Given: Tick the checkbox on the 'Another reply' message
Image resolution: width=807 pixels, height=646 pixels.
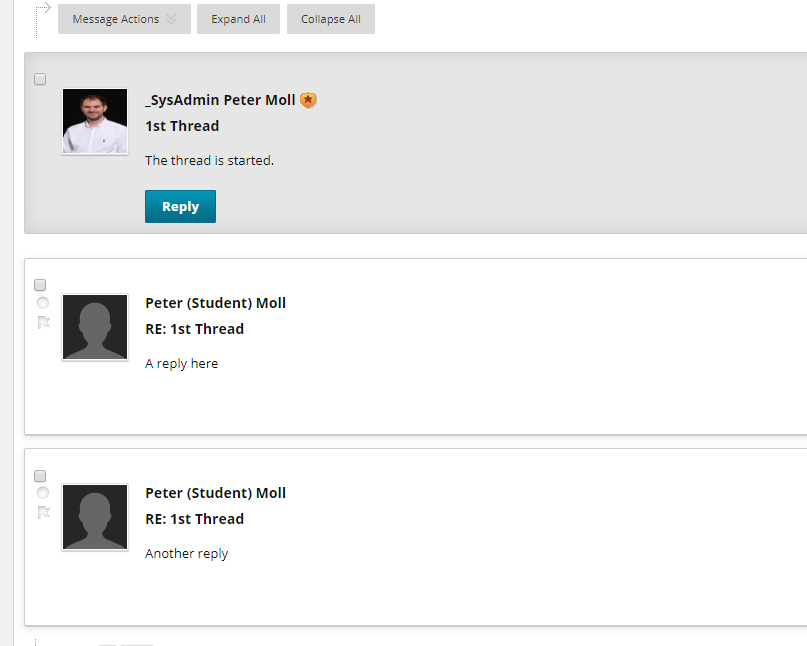Looking at the screenshot, I should tap(40, 476).
